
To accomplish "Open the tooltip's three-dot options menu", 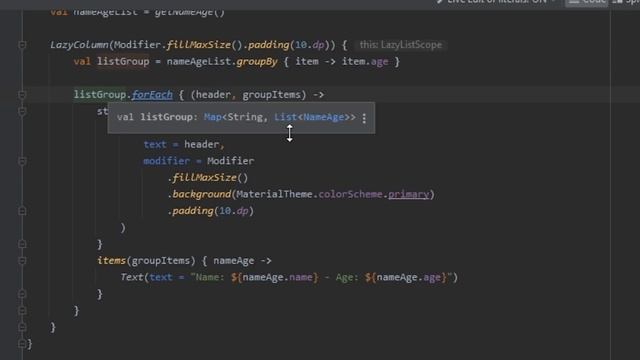I will point(364,118).
